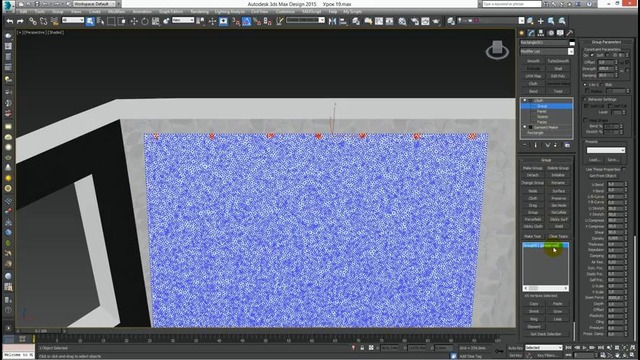This screenshot has height=360, width=640.
Task: Select the Unlink Selection tool
Action: [43, 21]
